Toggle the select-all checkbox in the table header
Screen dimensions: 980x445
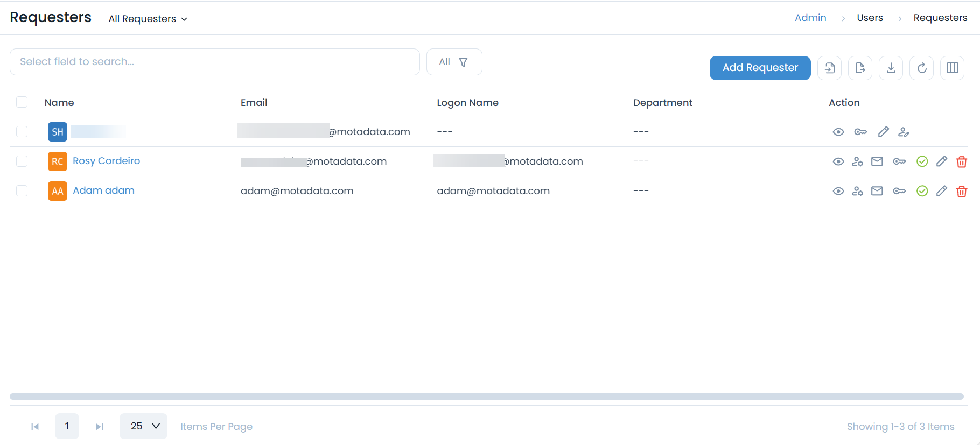point(22,102)
